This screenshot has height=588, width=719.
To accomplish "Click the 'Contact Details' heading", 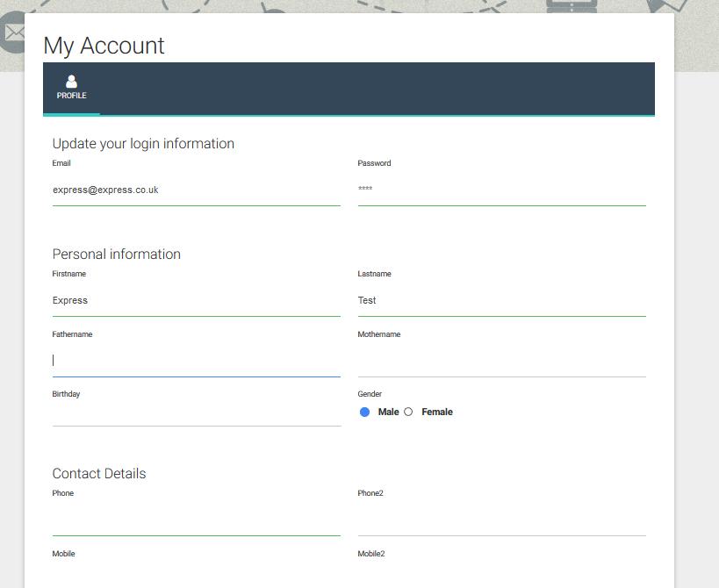I will 99,473.
